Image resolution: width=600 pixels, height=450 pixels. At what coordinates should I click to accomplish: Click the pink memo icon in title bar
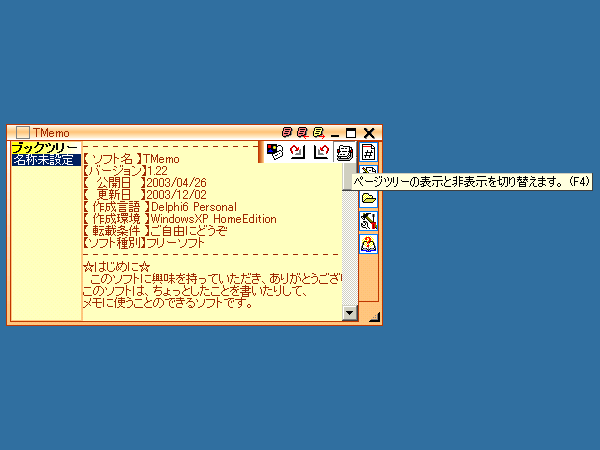point(287,132)
